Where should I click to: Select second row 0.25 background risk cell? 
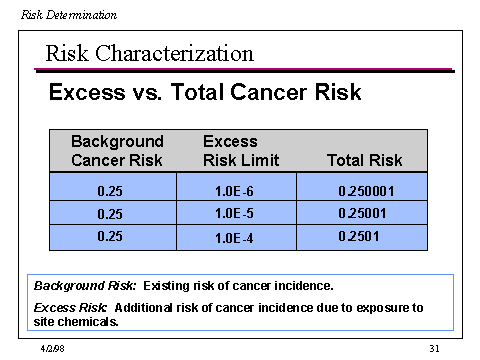click(113, 213)
